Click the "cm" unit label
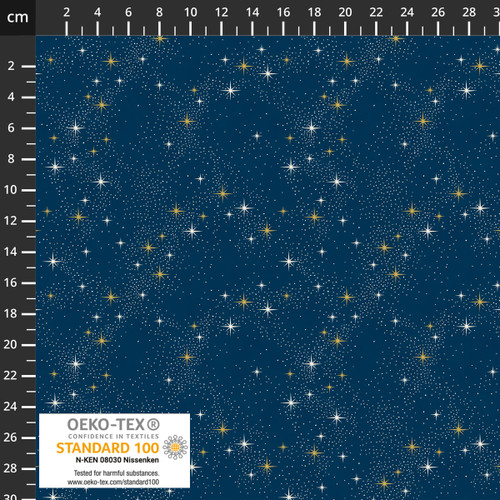The image size is (500, 500). [x=18, y=17]
